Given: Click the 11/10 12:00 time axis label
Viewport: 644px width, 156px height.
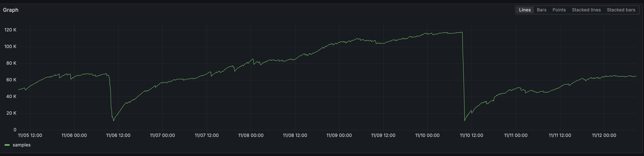Looking at the screenshot, I should (x=472, y=135).
